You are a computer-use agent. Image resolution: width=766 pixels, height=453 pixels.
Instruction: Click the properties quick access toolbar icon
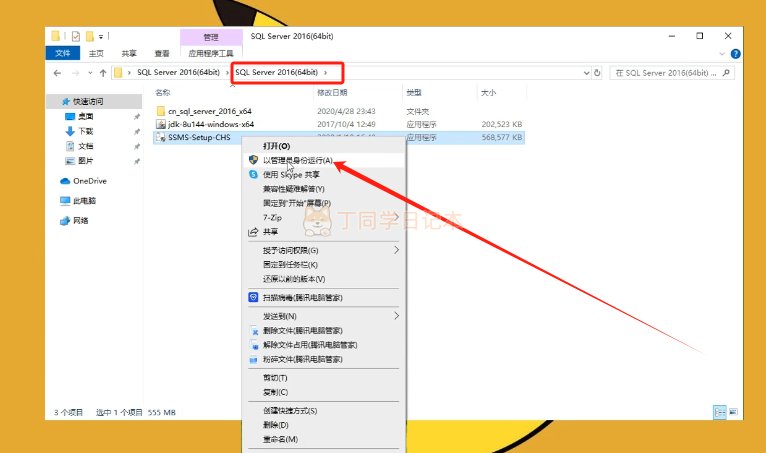(x=76, y=36)
